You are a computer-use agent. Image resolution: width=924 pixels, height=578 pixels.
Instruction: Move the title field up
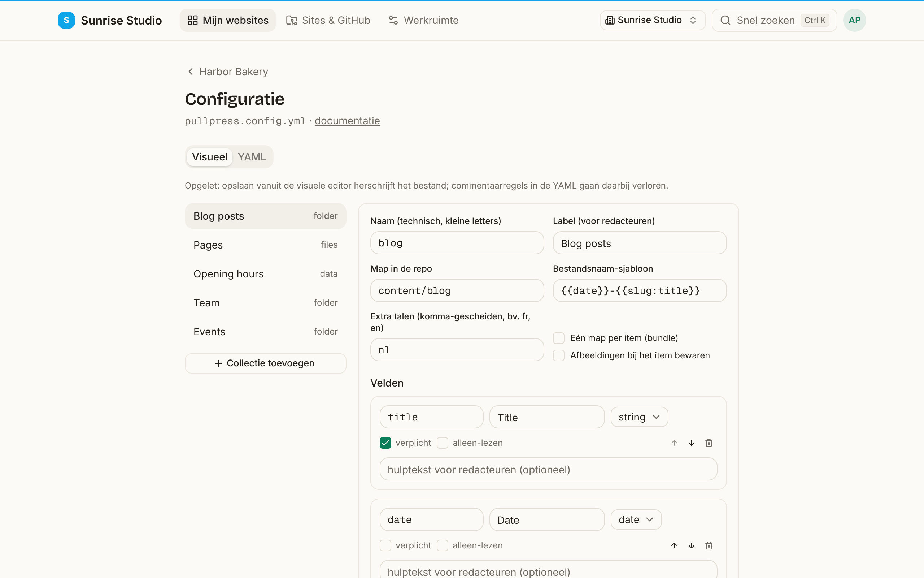(x=674, y=443)
